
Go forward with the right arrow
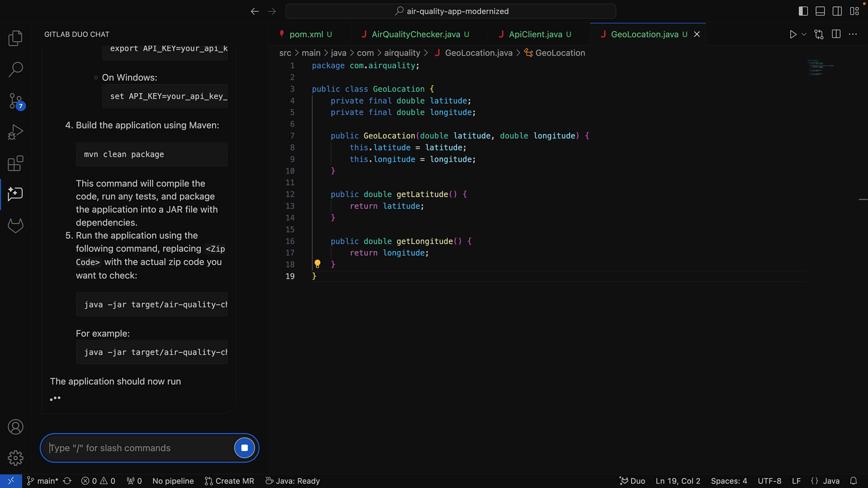[271, 12]
